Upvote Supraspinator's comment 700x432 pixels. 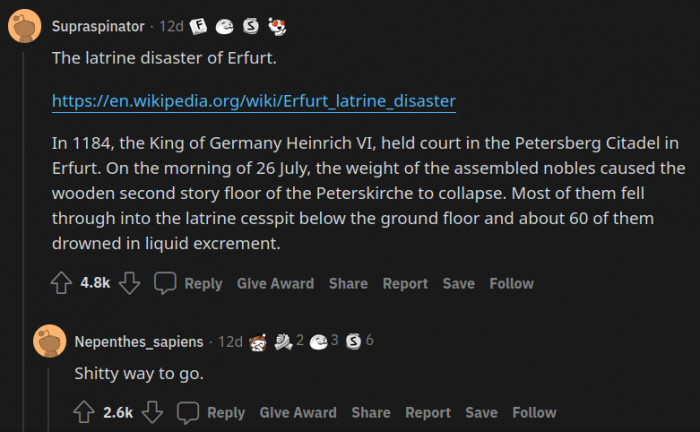coord(61,283)
